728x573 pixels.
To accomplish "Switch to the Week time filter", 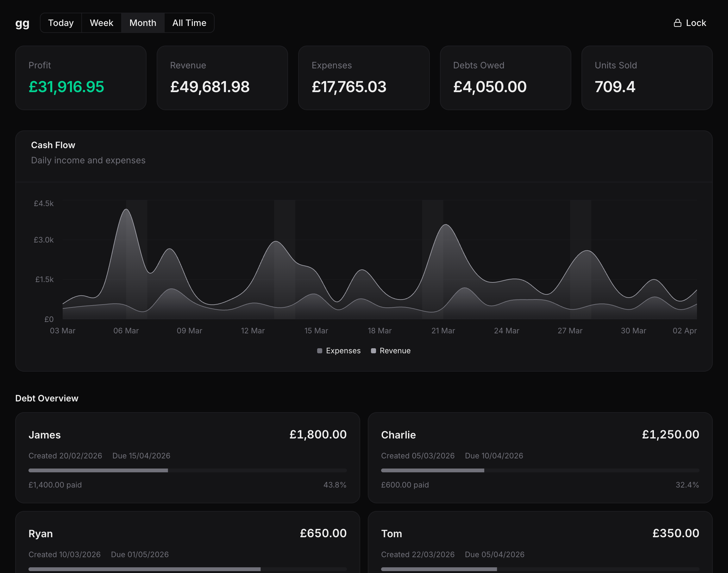I will (101, 22).
